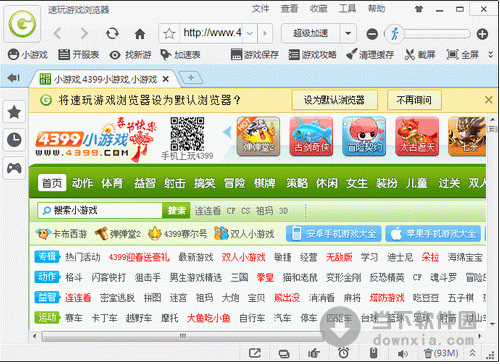The height and width of the screenshot is (364, 500).
Task: Open 找新游 toolbar item
Action: (131, 55)
